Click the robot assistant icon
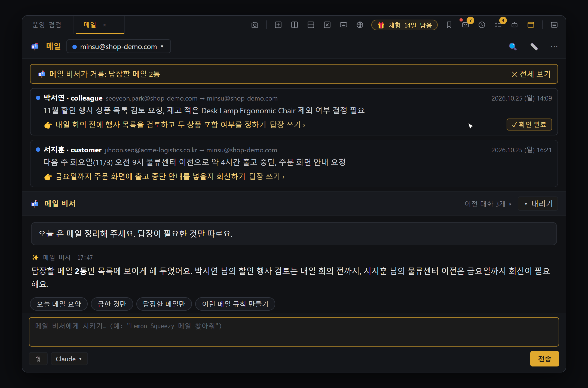 tap(514, 25)
